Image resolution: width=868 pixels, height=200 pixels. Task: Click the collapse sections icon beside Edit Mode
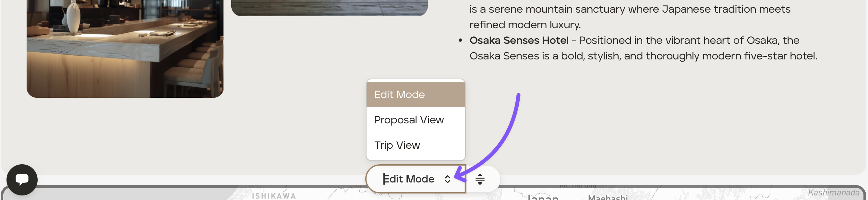point(480,179)
